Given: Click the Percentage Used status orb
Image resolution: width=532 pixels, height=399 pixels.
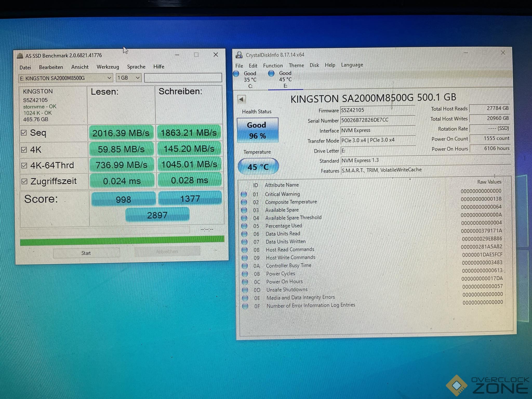Looking at the screenshot, I should pos(244,226).
